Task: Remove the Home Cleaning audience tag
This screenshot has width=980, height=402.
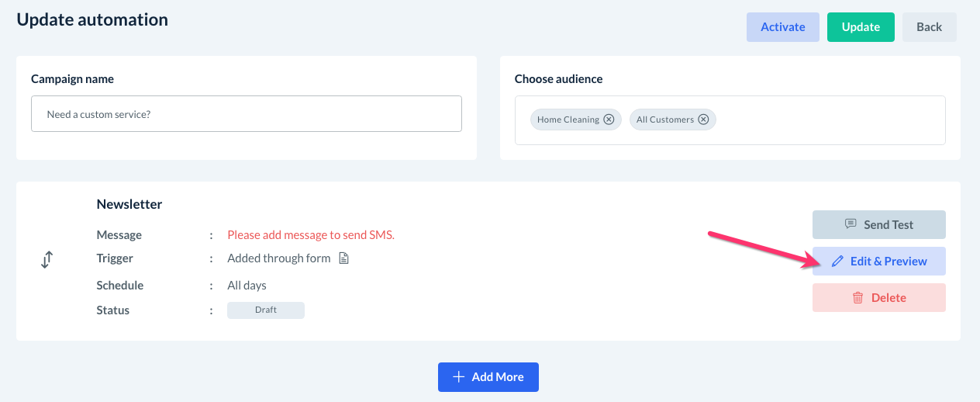Action: click(x=609, y=120)
